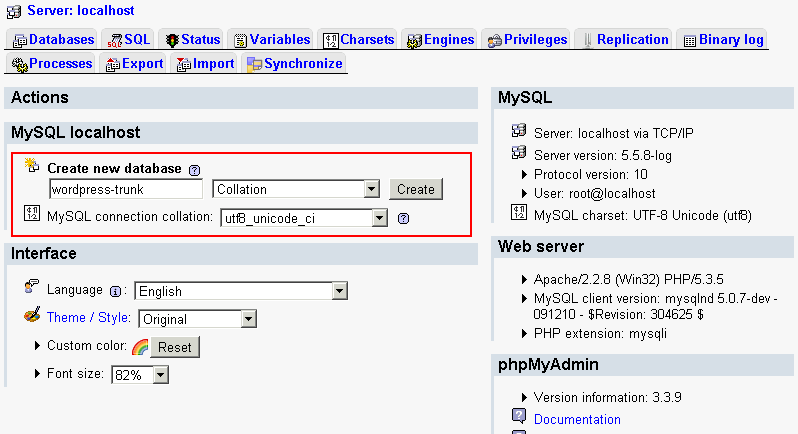Click the Create new database help icon
Image resolution: width=798 pixels, height=434 pixels.
(195, 170)
